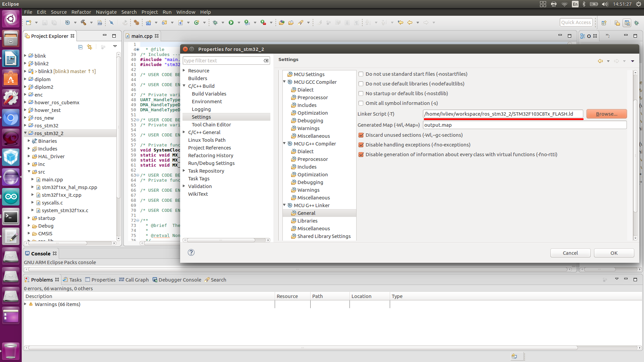Click the Browse button for Linker Script
644x362 pixels.
606,114
